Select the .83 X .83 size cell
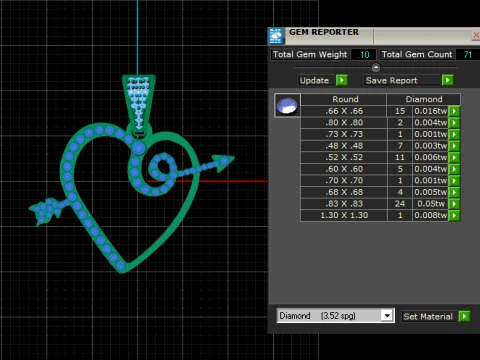The image size is (480, 360). pyautogui.click(x=344, y=204)
